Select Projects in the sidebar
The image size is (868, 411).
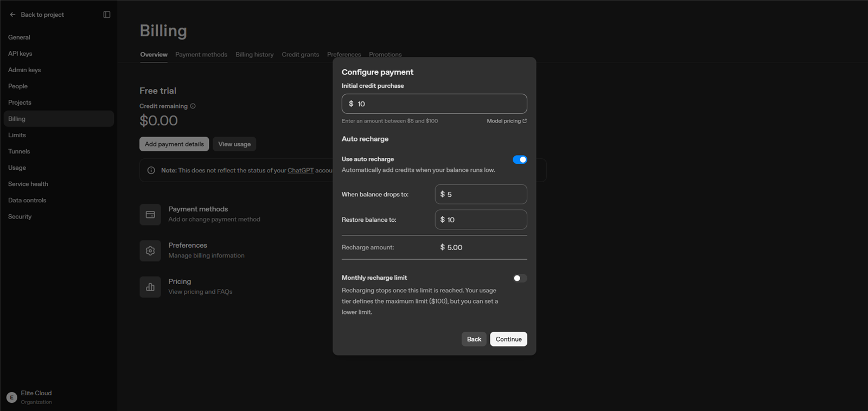point(59,102)
